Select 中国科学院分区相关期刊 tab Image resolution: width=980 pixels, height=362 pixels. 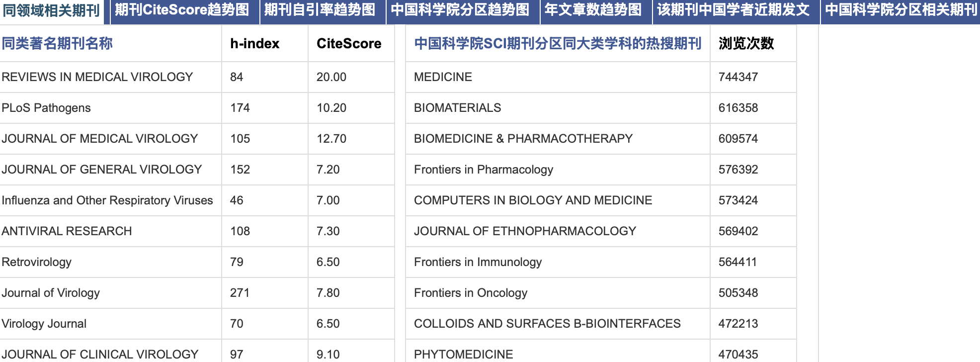[x=900, y=11]
